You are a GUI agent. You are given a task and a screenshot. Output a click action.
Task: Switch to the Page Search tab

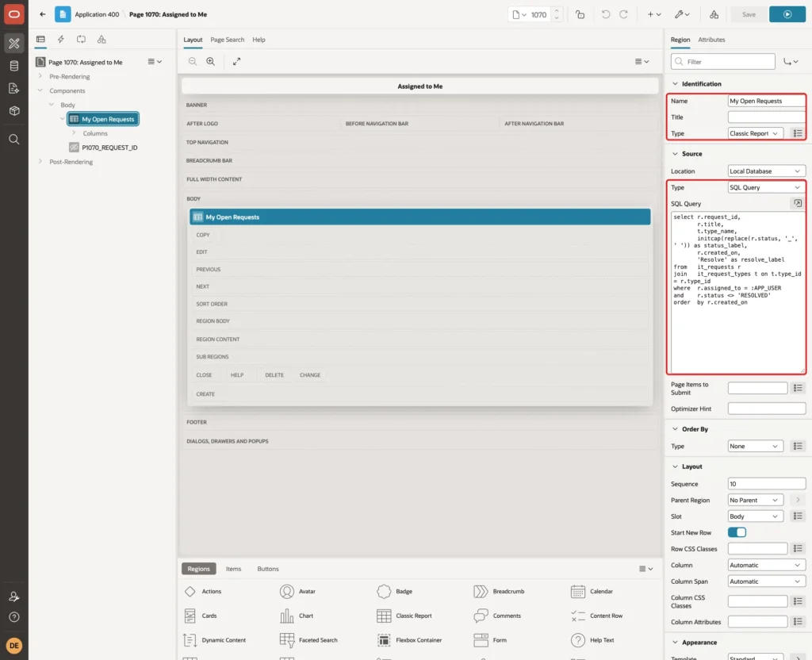[227, 40]
